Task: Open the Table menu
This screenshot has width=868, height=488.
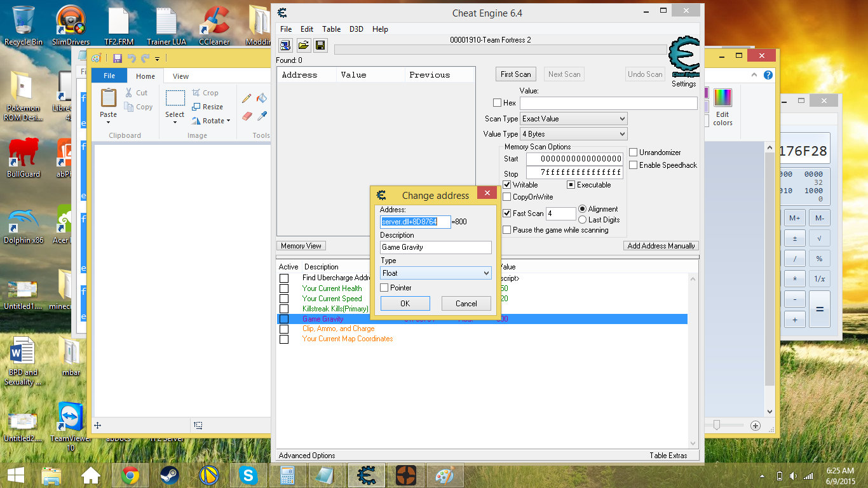Action: [x=331, y=29]
